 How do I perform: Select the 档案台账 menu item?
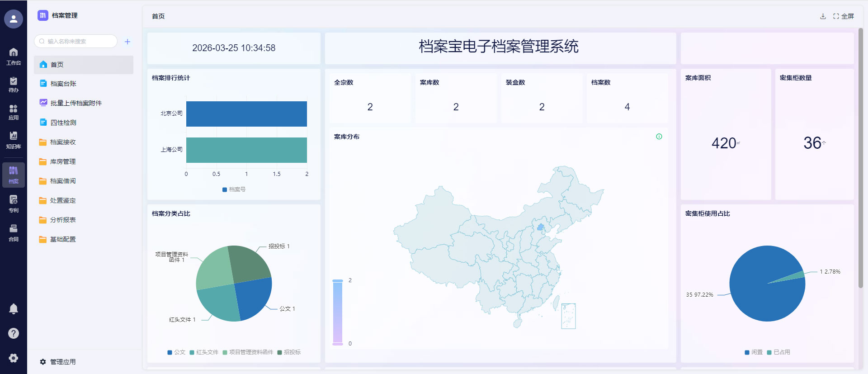pyautogui.click(x=63, y=84)
